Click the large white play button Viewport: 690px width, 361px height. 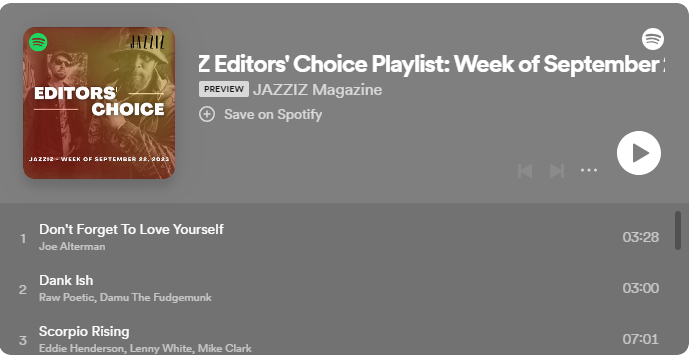point(639,153)
